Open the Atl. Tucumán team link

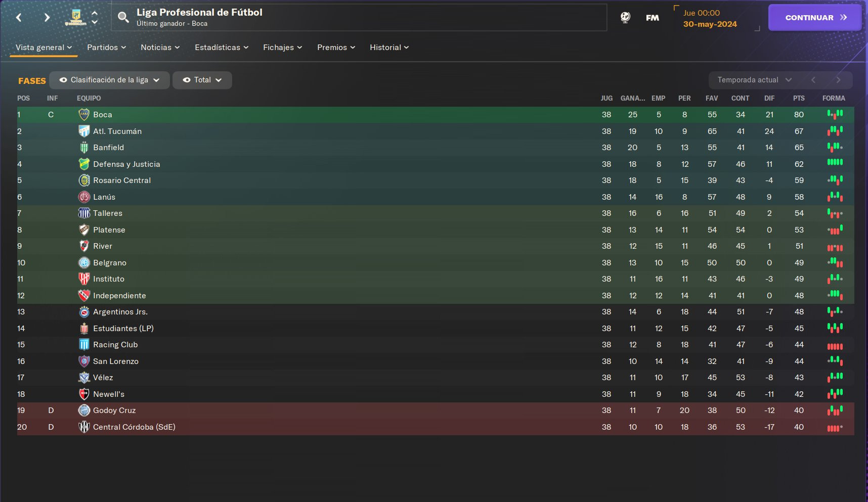pos(117,131)
